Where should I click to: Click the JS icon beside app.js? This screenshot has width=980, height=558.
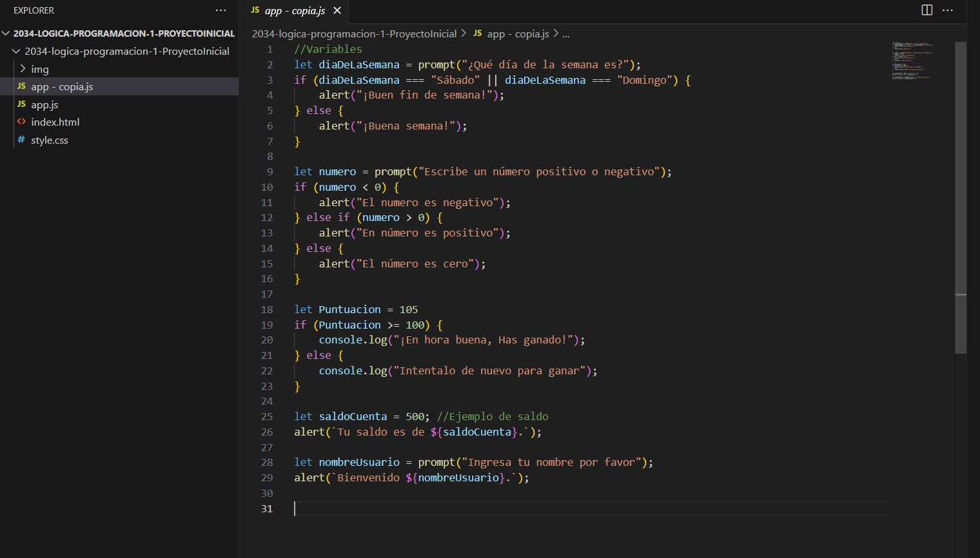[x=21, y=104]
